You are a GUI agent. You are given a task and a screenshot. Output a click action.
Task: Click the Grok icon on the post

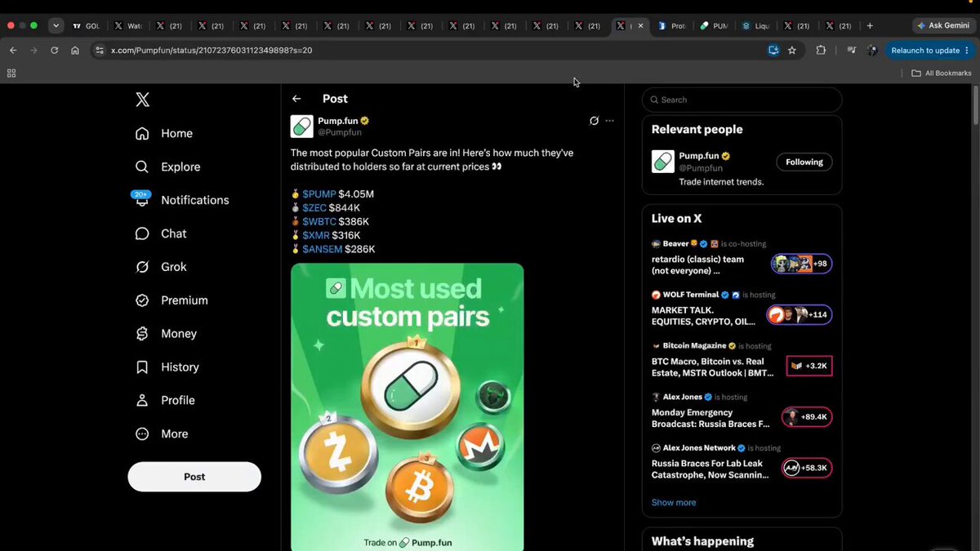(594, 121)
